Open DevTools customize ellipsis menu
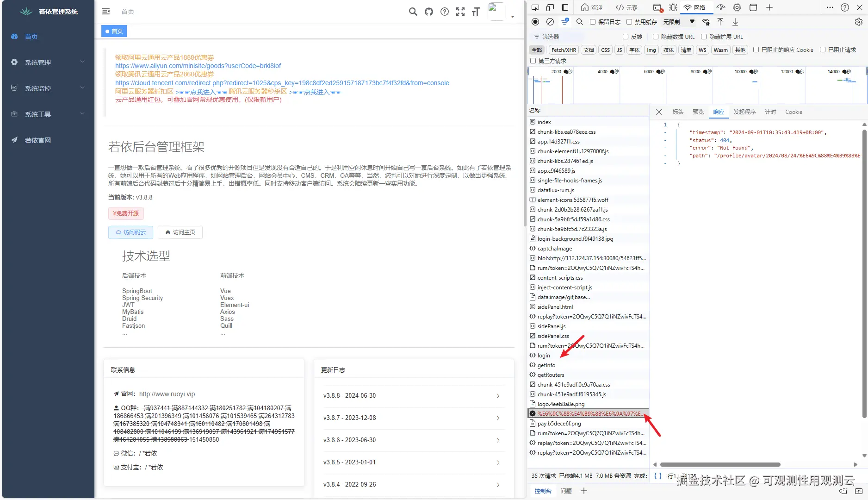This screenshot has width=868, height=500. (830, 7)
